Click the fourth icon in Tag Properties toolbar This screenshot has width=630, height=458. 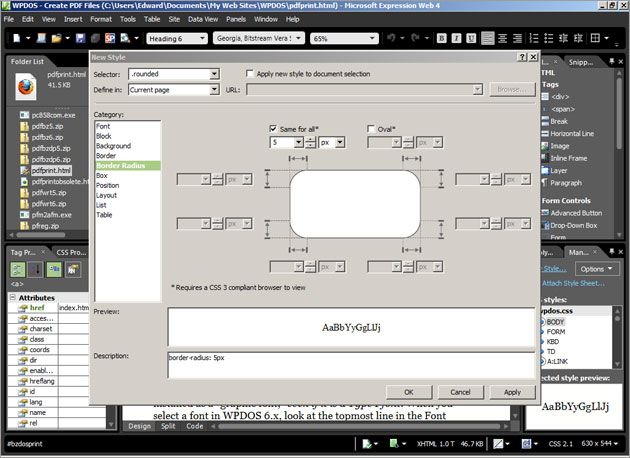(x=72, y=270)
